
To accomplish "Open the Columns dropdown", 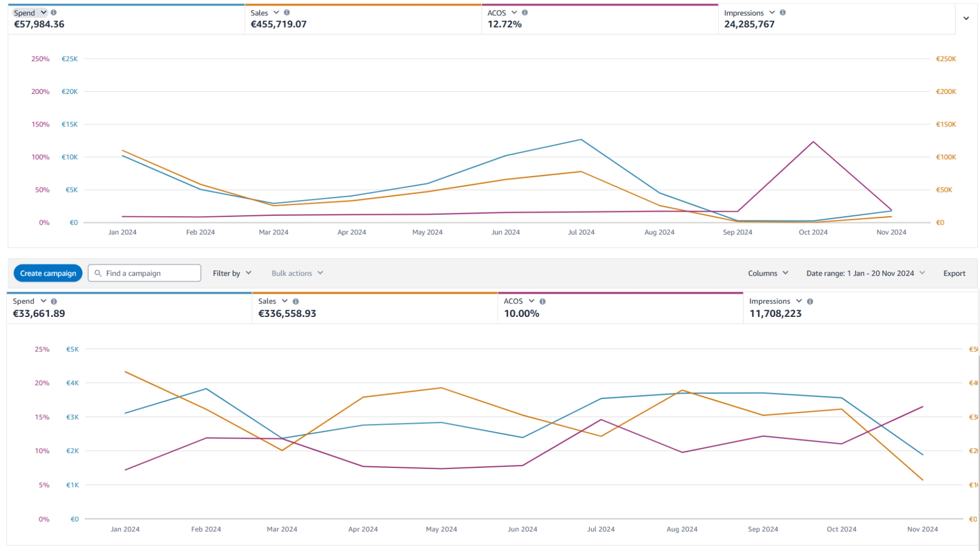I will tap(768, 273).
